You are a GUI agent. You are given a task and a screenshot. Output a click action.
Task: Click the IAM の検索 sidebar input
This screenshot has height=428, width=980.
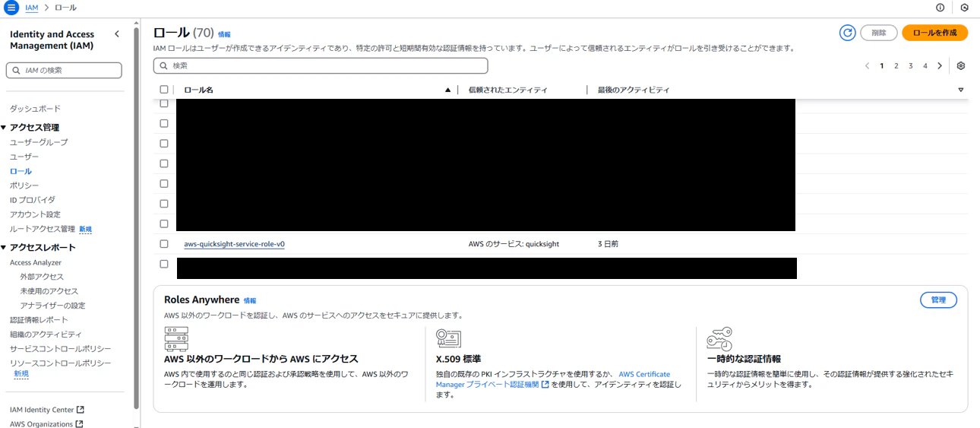click(64, 71)
